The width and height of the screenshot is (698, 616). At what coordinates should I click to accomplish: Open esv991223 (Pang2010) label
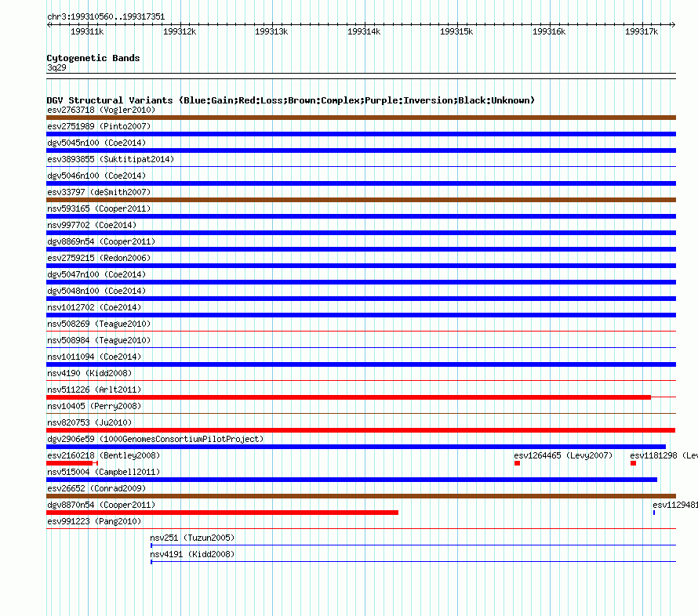pyautogui.click(x=94, y=521)
